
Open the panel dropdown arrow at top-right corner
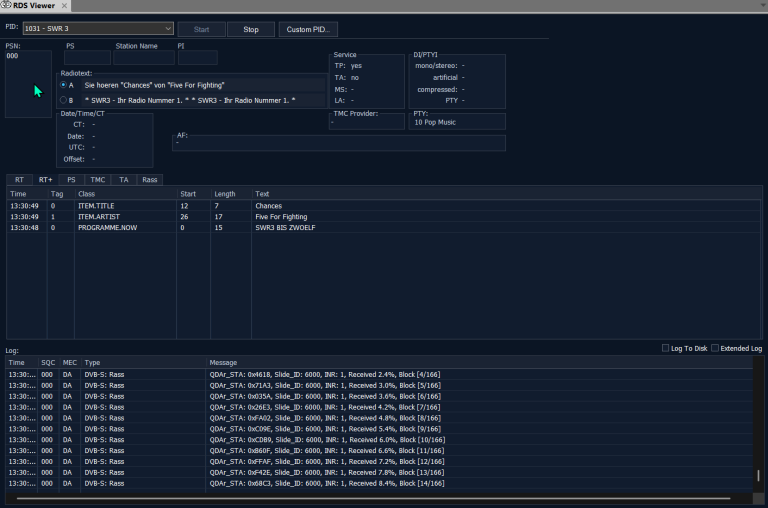point(763,5)
